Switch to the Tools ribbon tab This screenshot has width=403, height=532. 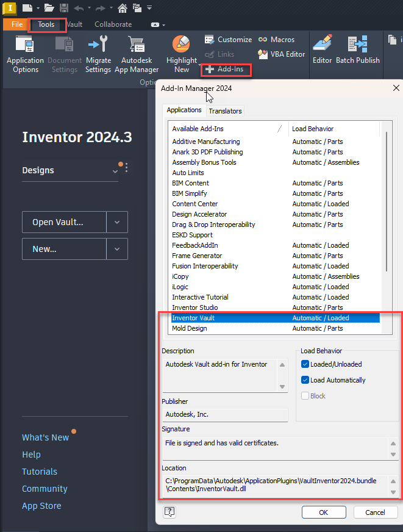tap(46, 24)
